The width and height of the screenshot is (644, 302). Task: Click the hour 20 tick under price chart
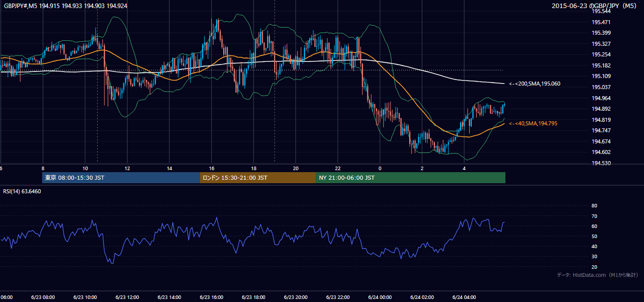tap(296, 169)
